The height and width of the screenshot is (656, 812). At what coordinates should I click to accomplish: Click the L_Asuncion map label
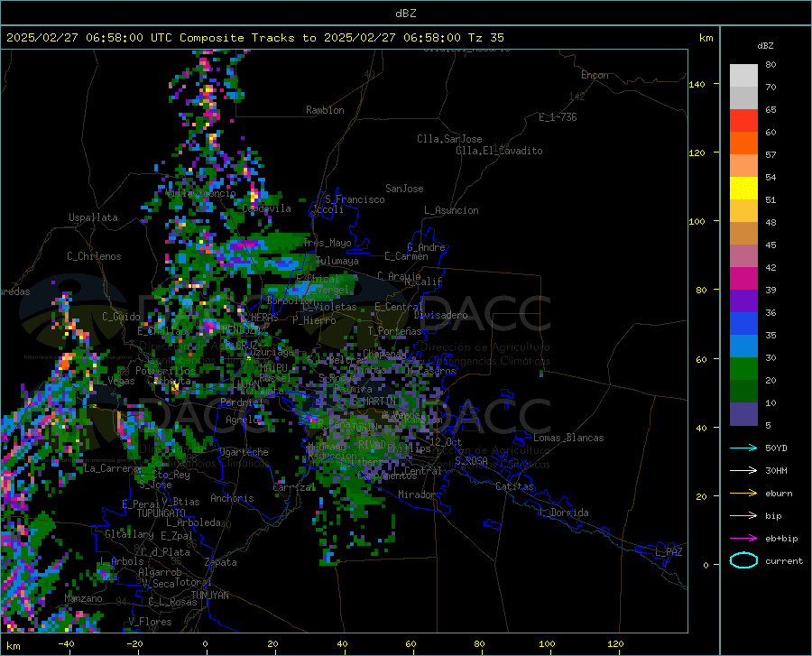(451, 210)
